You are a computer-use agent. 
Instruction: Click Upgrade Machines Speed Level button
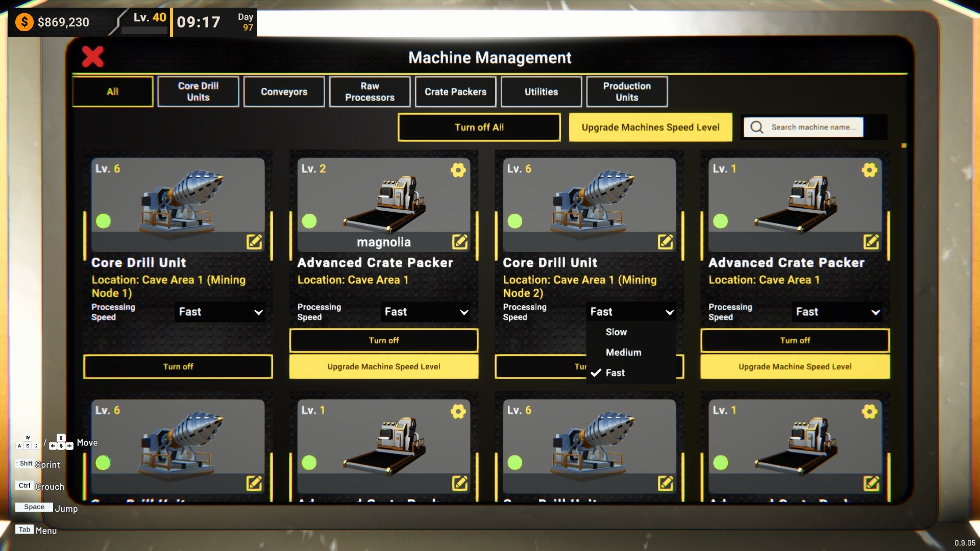[x=650, y=127]
